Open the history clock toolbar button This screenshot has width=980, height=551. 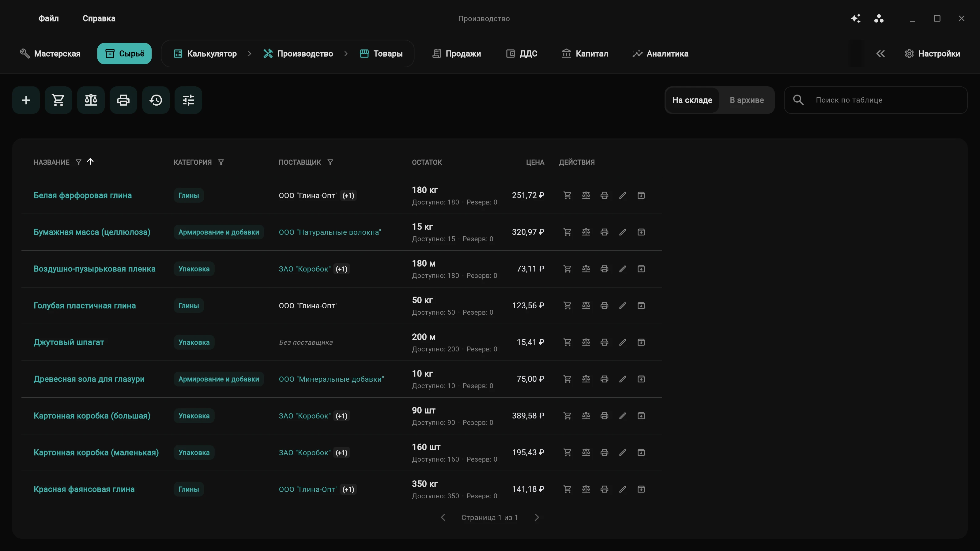(156, 100)
